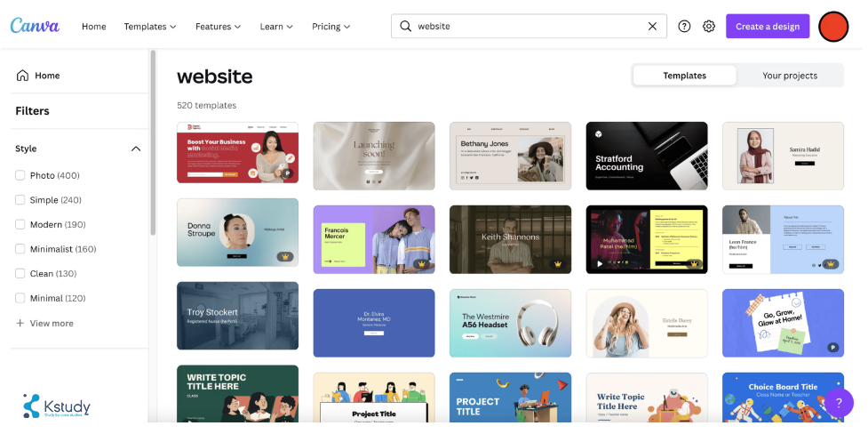Tick the Modern style checkbox

(x=20, y=225)
